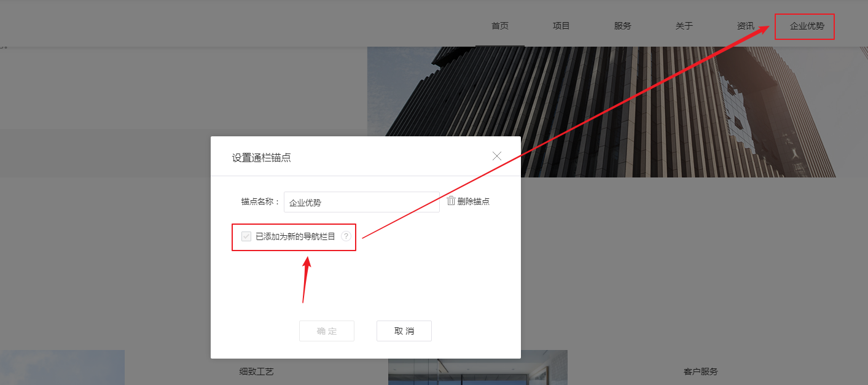Click the 取消 button
Screen dimensions: 868x385
click(404, 331)
